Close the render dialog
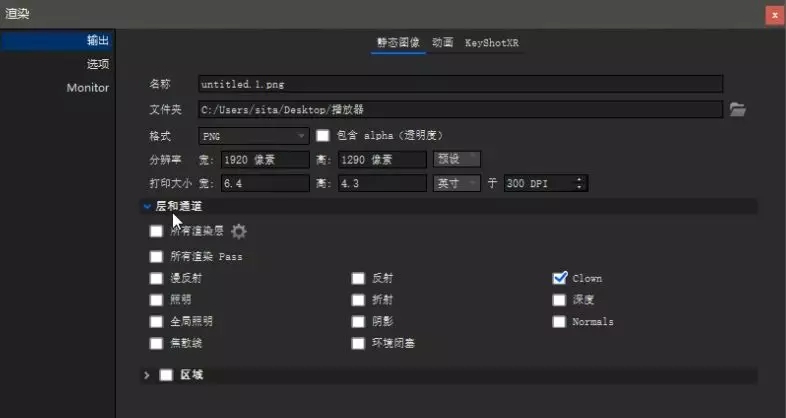 pyautogui.click(x=774, y=15)
